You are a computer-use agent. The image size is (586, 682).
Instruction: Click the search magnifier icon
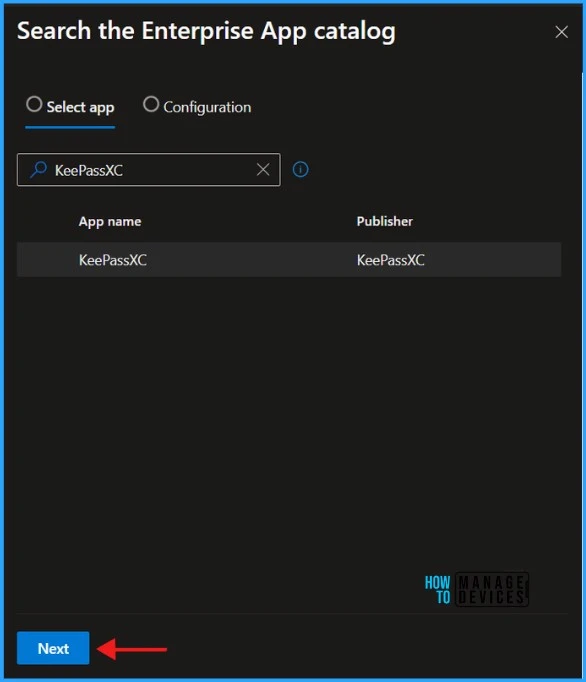pyautogui.click(x=38, y=170)
